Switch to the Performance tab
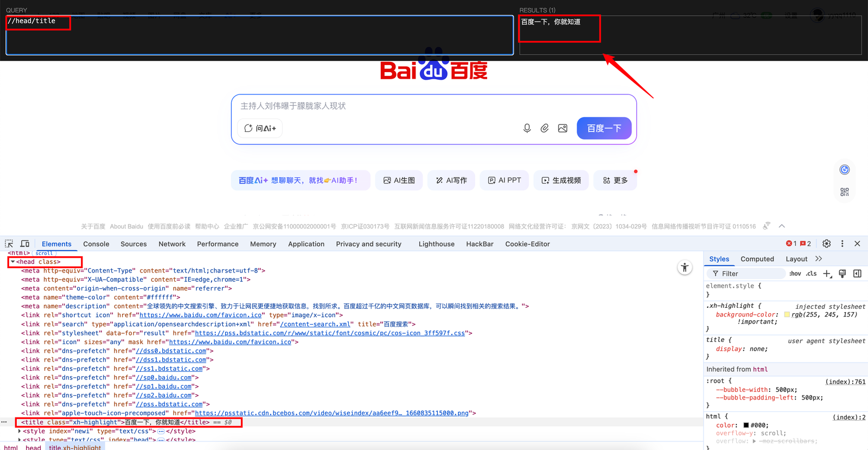Image resolution: width=868 pixels, height=450 pixels. point(218,244)
